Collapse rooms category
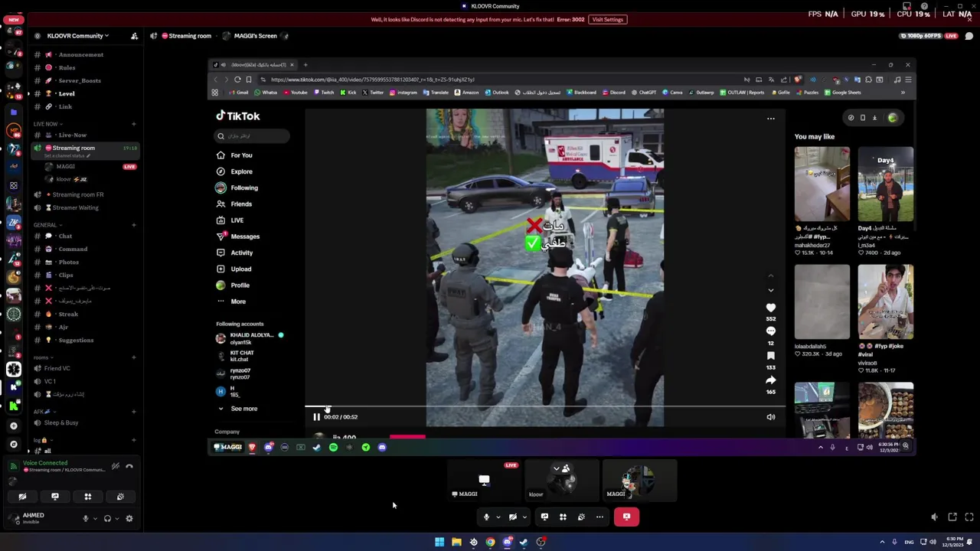Viewport: 980px width, 551px height. pos(43,357)
